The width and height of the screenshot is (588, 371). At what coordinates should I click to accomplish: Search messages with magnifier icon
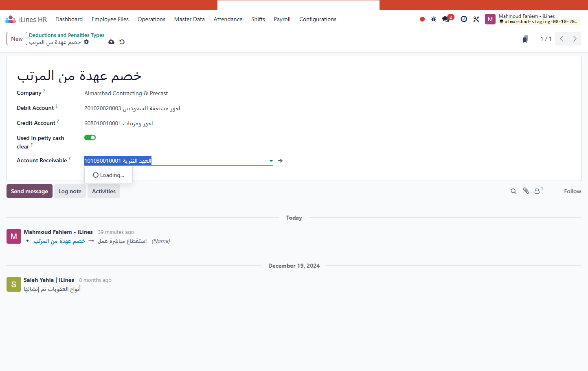tap(513, 191)
